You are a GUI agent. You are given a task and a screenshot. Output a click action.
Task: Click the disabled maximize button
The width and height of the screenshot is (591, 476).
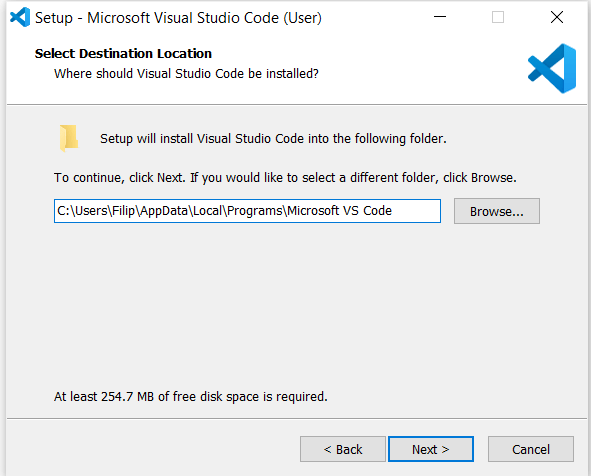click(x=498, y=17)
